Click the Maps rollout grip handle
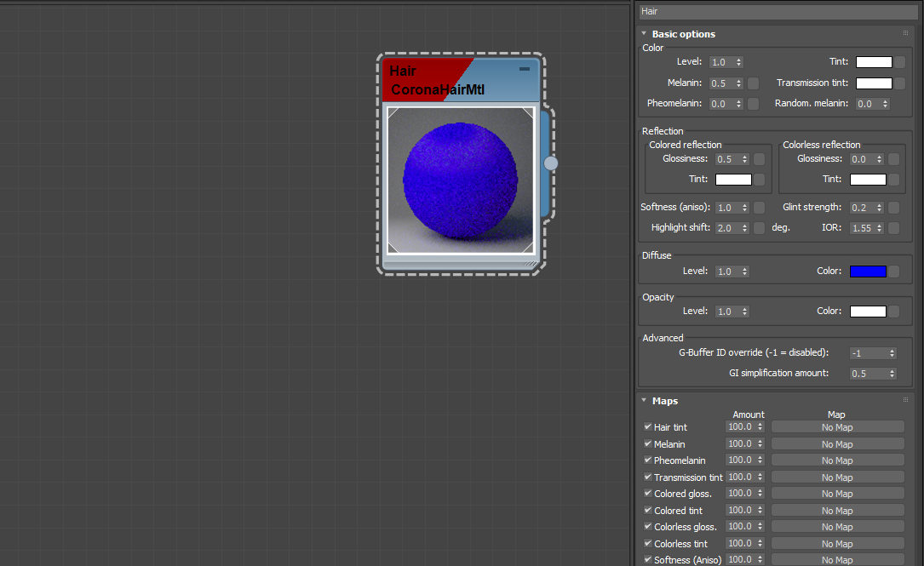Viewport: 924px width, 566px height. [906, 400]
